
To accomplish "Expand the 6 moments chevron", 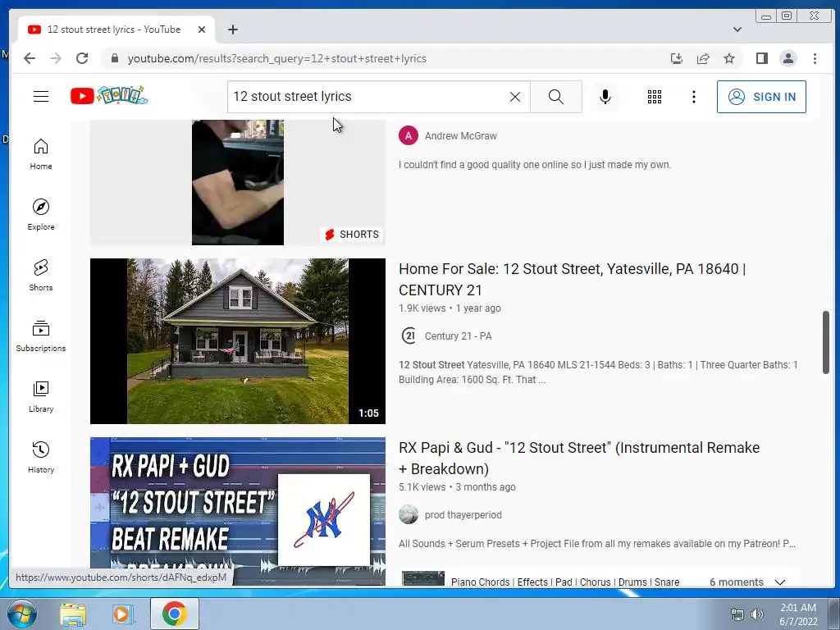I will pyautogui.click(x=780, y=582).
